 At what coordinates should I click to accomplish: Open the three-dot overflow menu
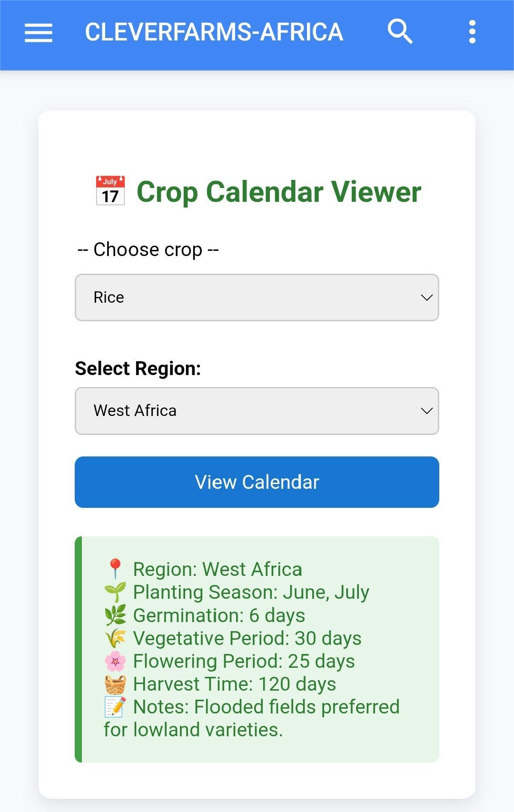click(x=472, y=31)
